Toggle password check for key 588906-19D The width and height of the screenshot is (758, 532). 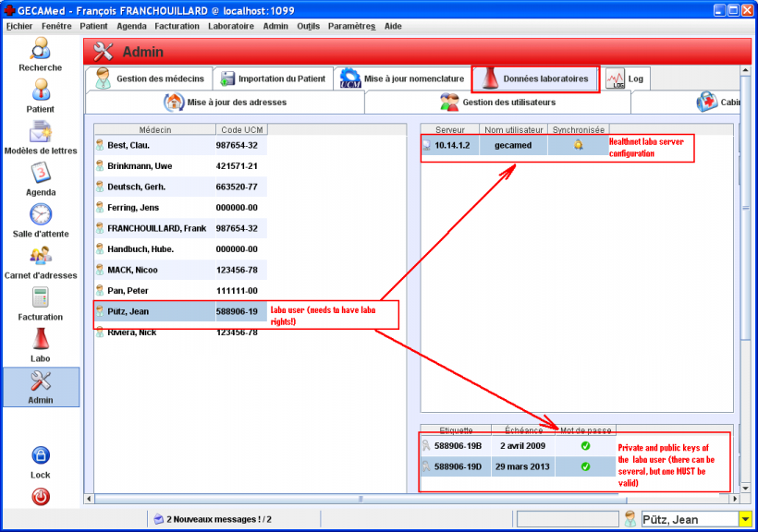coord(585,466)
